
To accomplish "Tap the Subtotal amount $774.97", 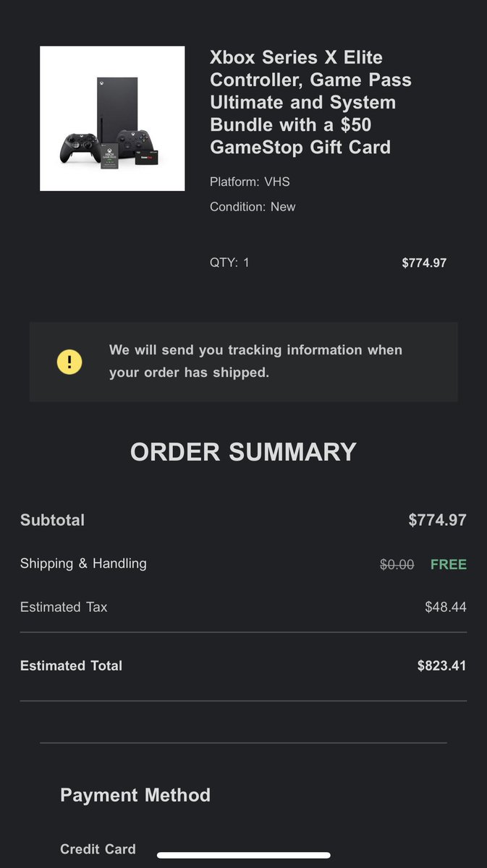I will coord(437,520).
